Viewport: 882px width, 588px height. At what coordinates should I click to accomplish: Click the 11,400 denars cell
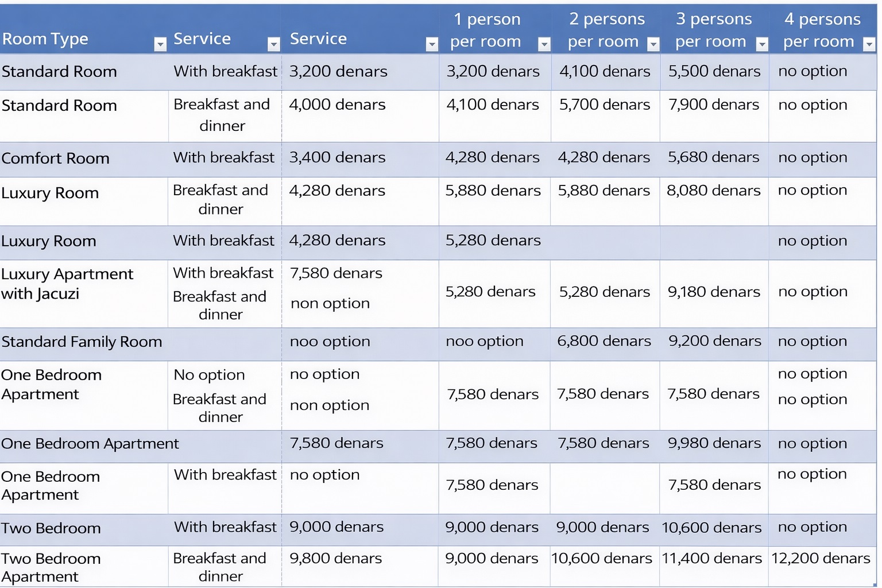click(x=711, y=558)
